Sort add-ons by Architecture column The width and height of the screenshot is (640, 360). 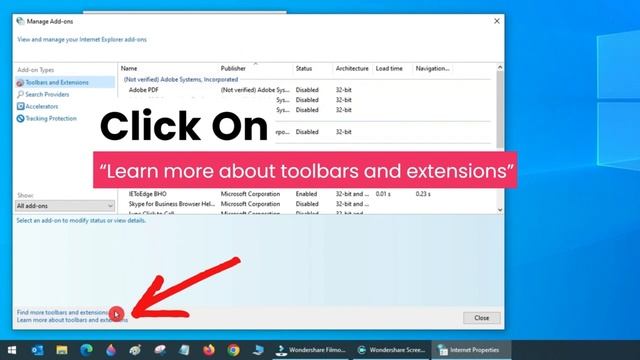click(x=353, y=69)
